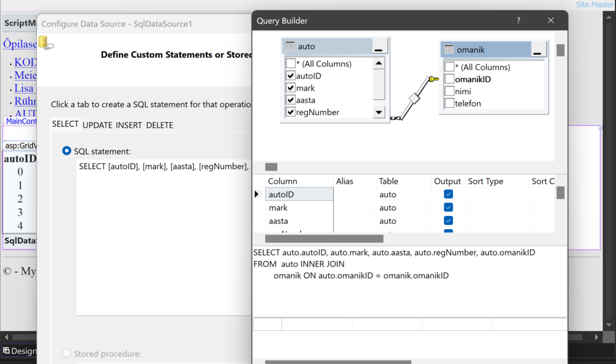Uncheck autoID in the auto table
Image resolution: width=616 pixels, height=364 pixels.
pyautogui.click(x=291, y=76)
